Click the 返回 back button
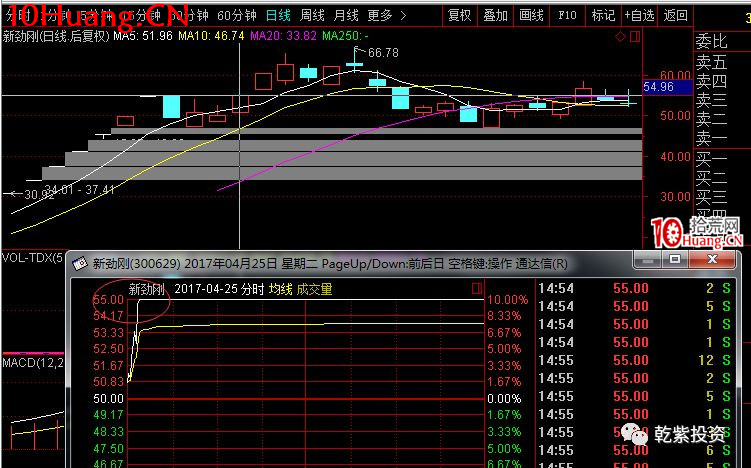 (676, 16)
